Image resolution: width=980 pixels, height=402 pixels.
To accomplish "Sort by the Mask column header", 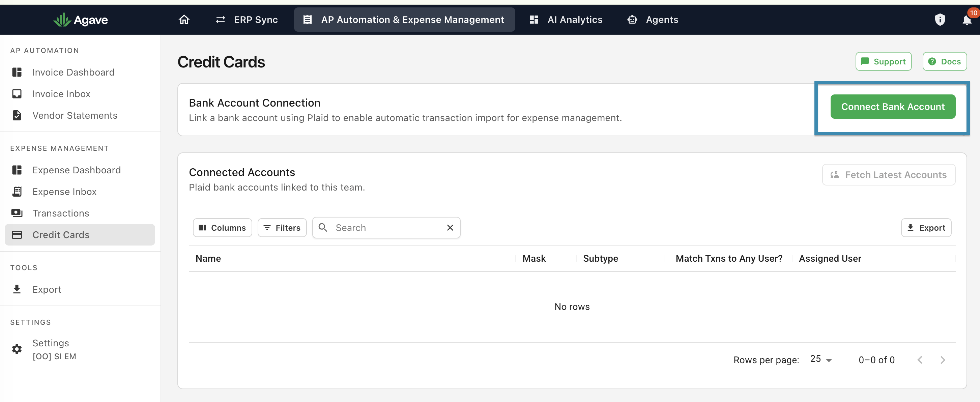I will coord(534,259).
